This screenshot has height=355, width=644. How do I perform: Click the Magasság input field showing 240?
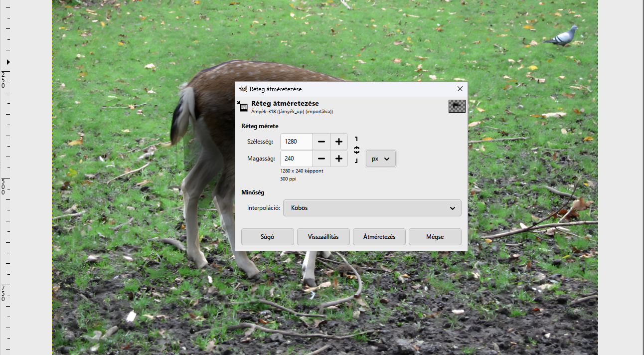tap(297, 159)
